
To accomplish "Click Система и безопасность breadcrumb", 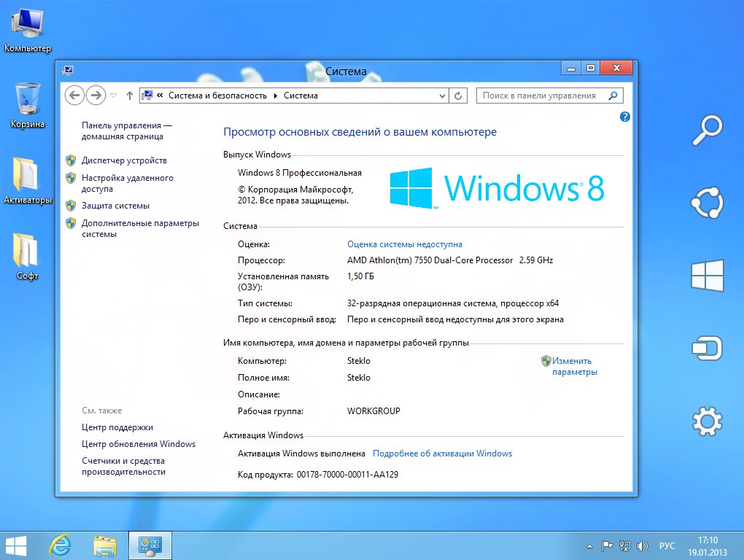I will pos(217,96).
